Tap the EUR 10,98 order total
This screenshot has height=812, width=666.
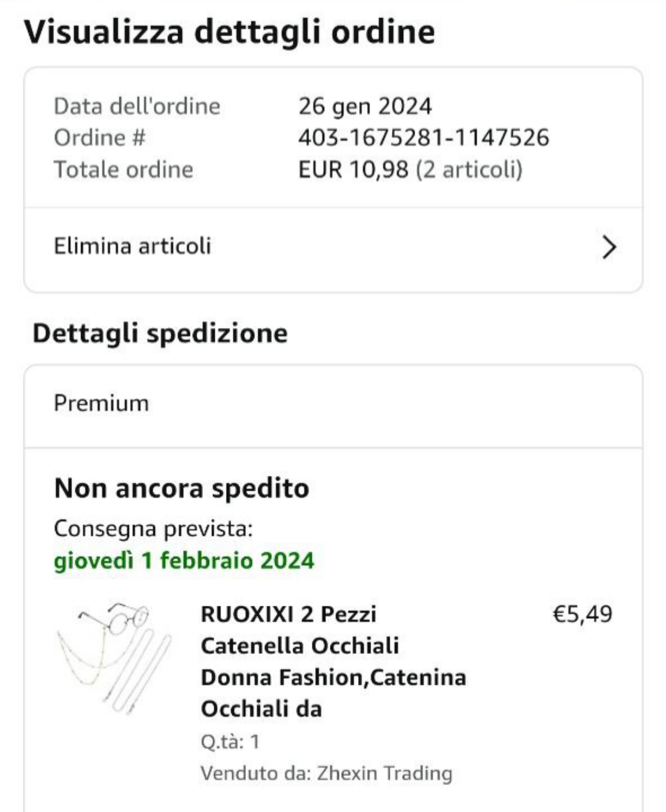353,169
